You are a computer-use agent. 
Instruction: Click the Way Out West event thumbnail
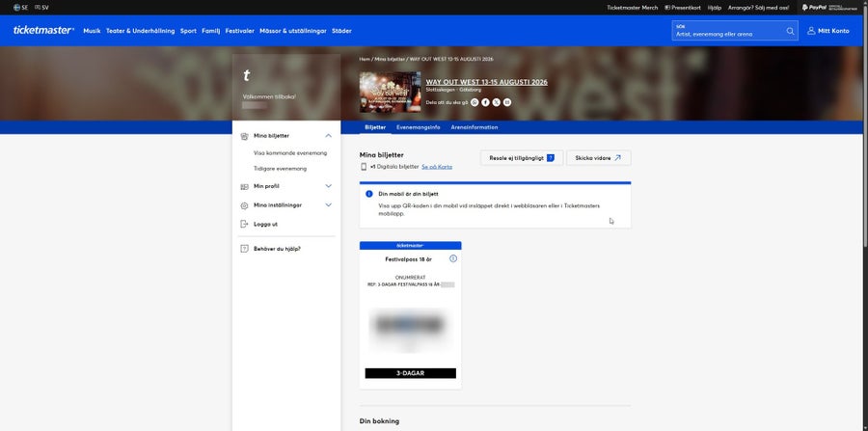pos(390,92)
